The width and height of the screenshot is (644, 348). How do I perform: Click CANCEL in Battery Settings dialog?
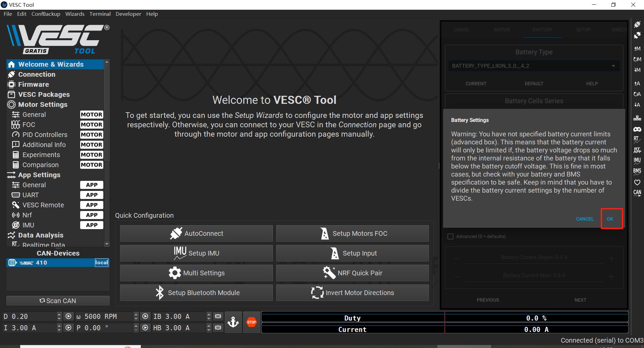585,219
